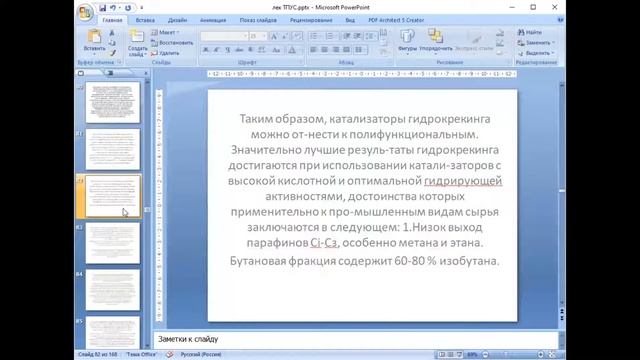Click Восстановить to reset the slide

coord(171,43)
